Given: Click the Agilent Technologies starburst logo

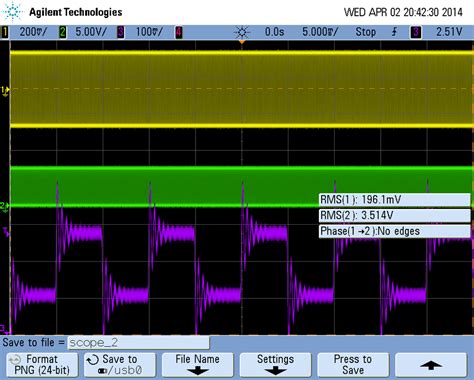Looking at the screenshot, I should [13, 12].
